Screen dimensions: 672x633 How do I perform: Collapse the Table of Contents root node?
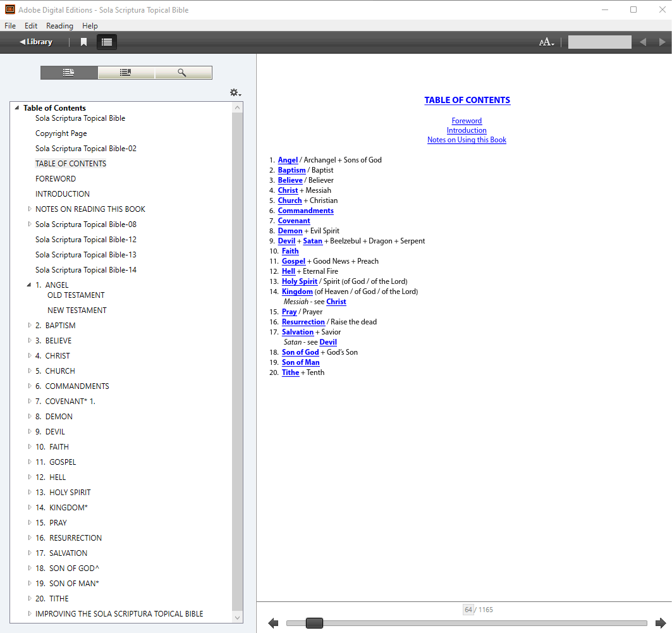coord(17,108)
